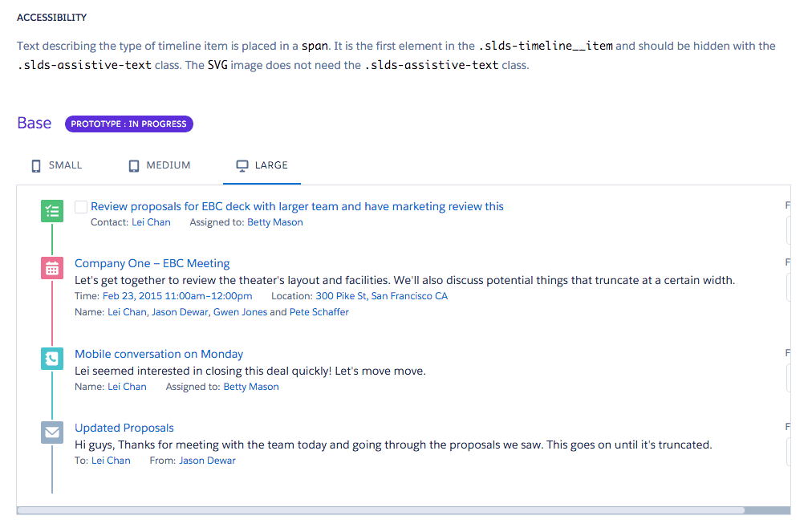Click the 'Lei seemed interested in closing' description

click(x=250, y=371)
